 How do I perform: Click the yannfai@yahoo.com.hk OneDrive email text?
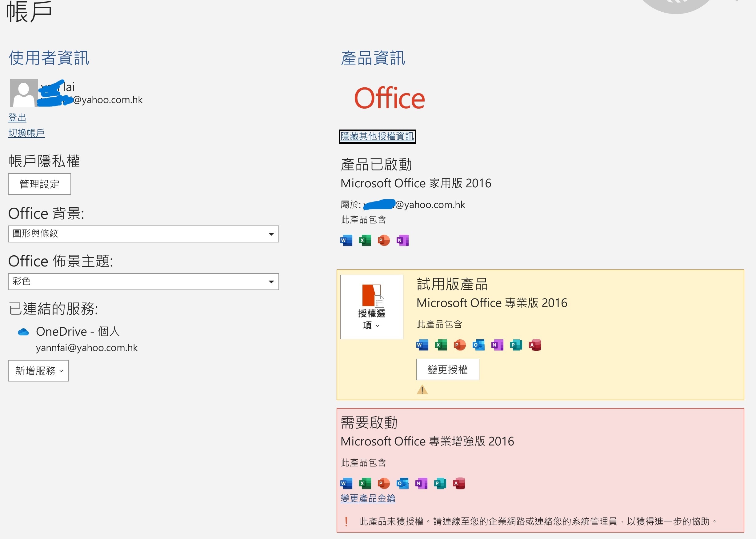point(87,348)
